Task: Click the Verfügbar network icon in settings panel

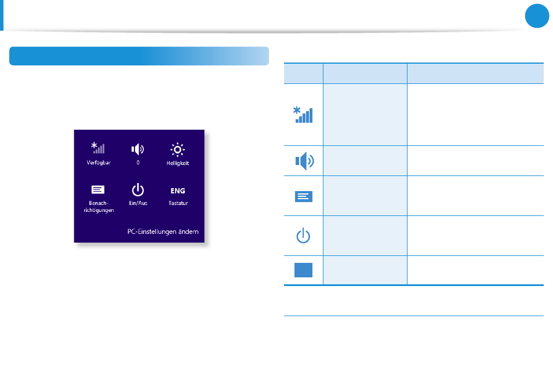Action: (x=98, y=148)
